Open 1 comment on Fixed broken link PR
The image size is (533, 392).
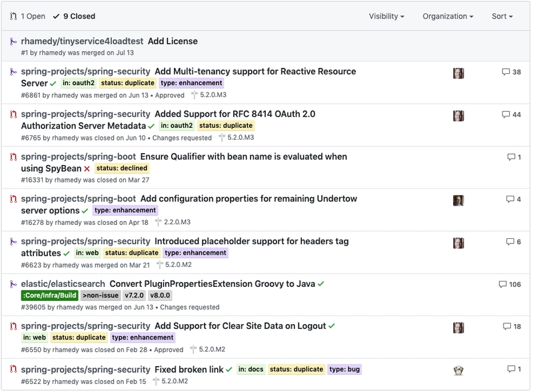(514, 369)
